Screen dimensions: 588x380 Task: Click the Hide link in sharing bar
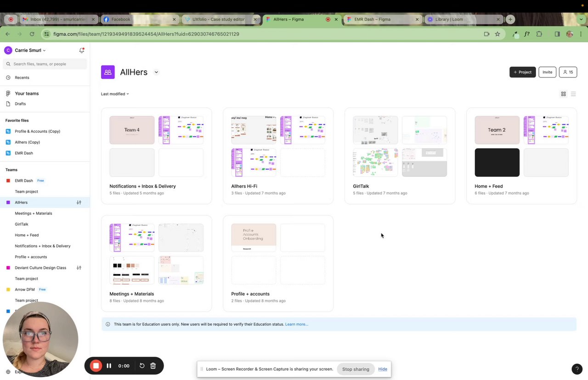(383, 369)
